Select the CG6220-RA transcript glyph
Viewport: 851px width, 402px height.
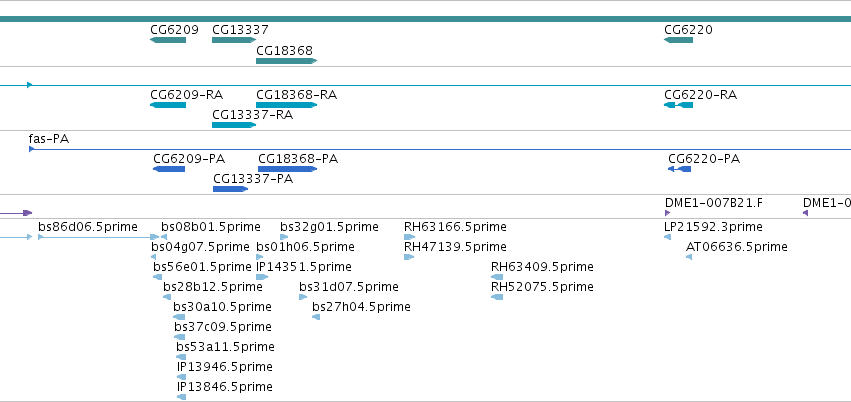[x=678, y=105]
